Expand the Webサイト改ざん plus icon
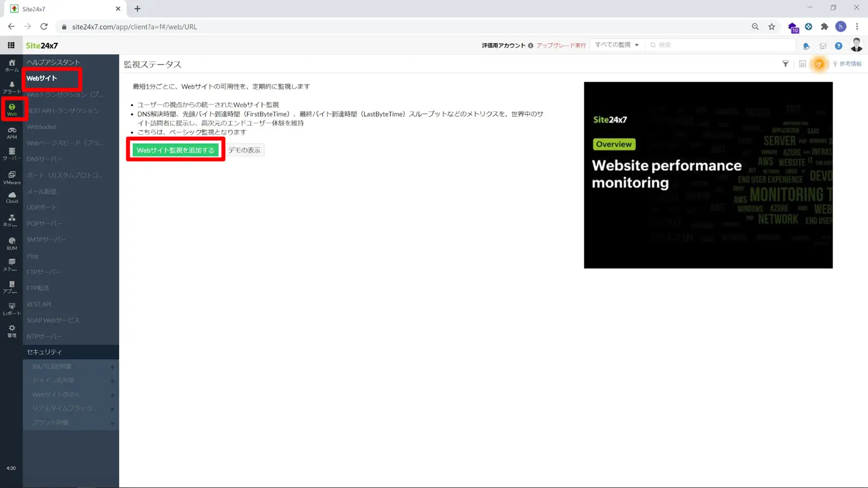This screenshot has width=868, height=488. tap(112, 395)
